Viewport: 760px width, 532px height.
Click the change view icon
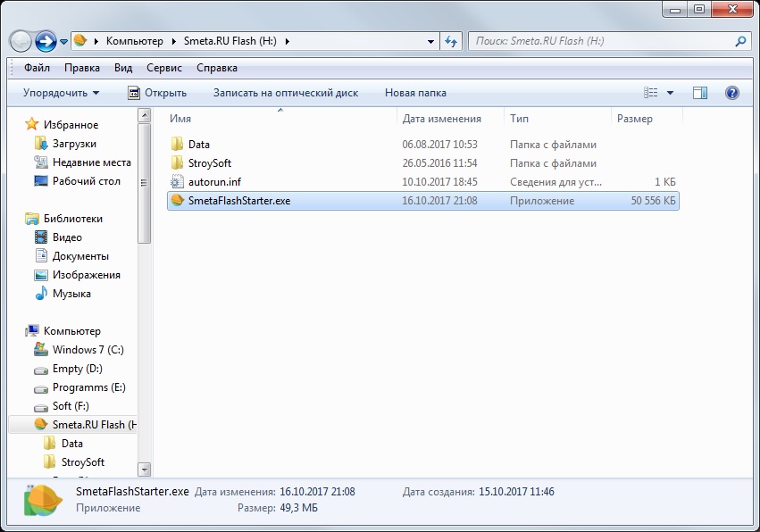click(651, 93)
